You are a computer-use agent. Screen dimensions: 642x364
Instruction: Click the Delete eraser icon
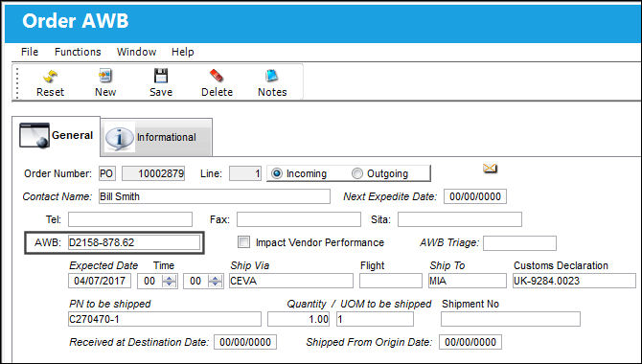coord(217,76)
